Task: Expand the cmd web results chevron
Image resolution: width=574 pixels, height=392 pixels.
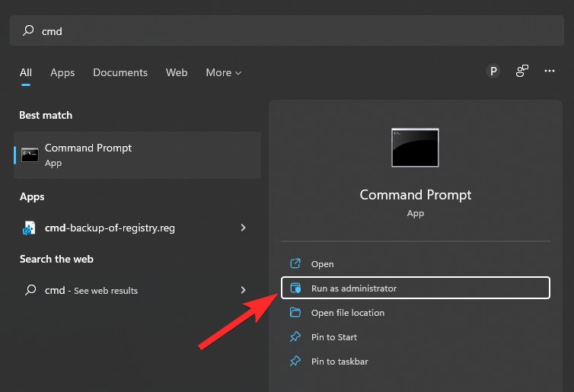Action: [243, 290]
